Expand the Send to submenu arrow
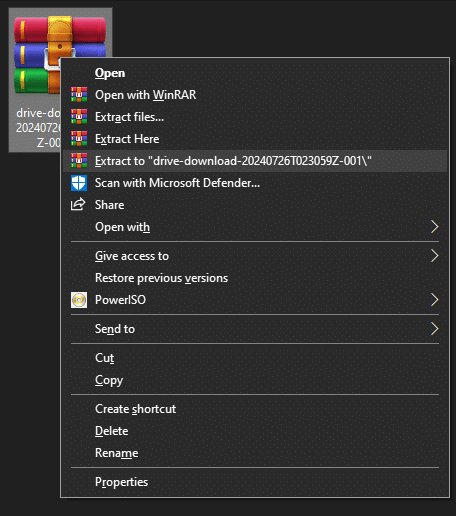Screen dimensions: 456x516 tap(434, 329)
